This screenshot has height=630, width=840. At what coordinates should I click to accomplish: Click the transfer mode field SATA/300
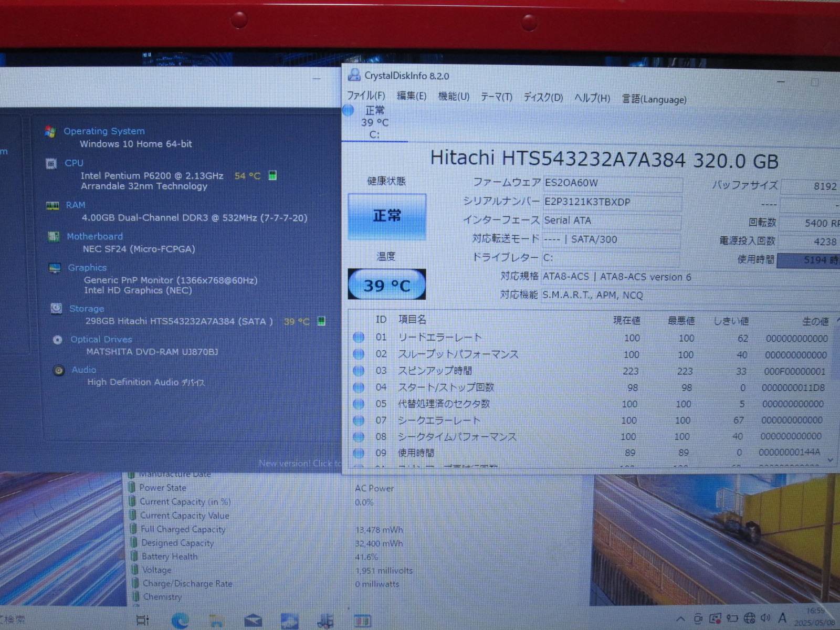click(611, 239)
